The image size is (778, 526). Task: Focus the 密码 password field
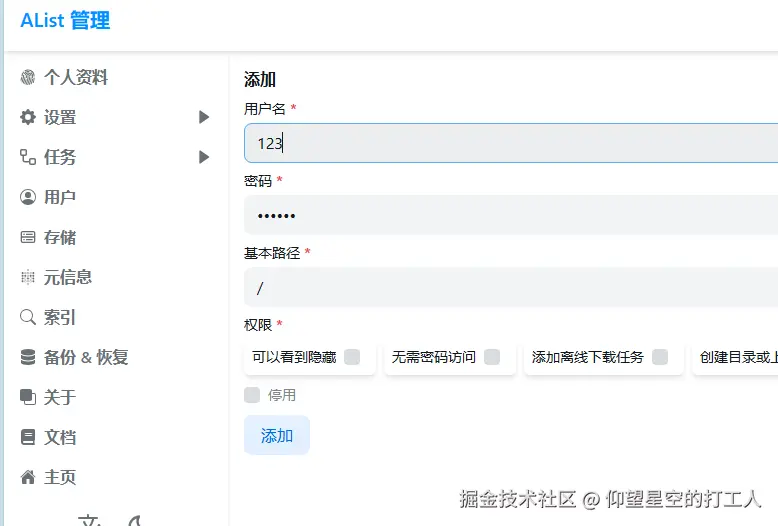[511, 215]
